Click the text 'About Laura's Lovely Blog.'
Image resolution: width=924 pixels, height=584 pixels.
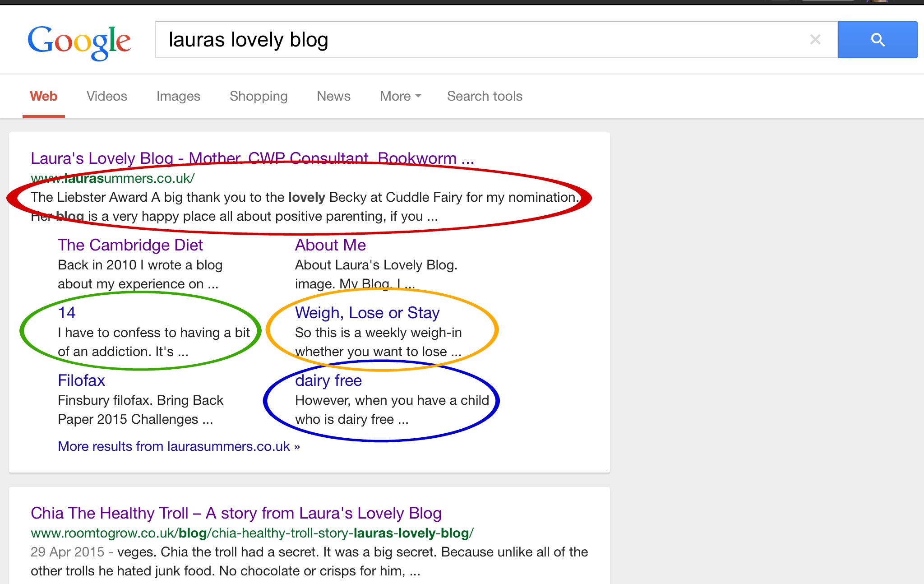pos(376,265)
